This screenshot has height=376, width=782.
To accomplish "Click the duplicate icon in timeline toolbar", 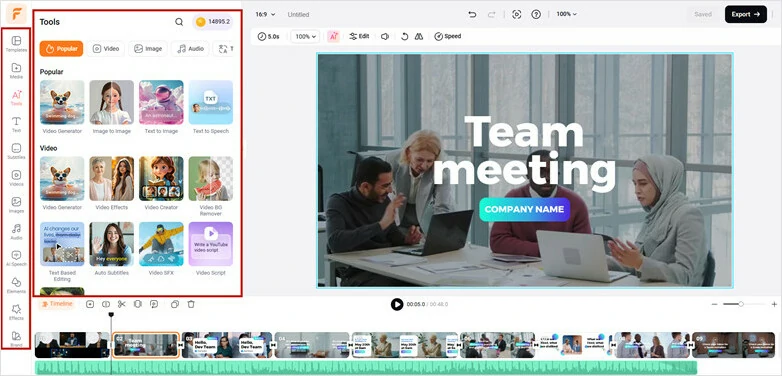I will (175, 304).
